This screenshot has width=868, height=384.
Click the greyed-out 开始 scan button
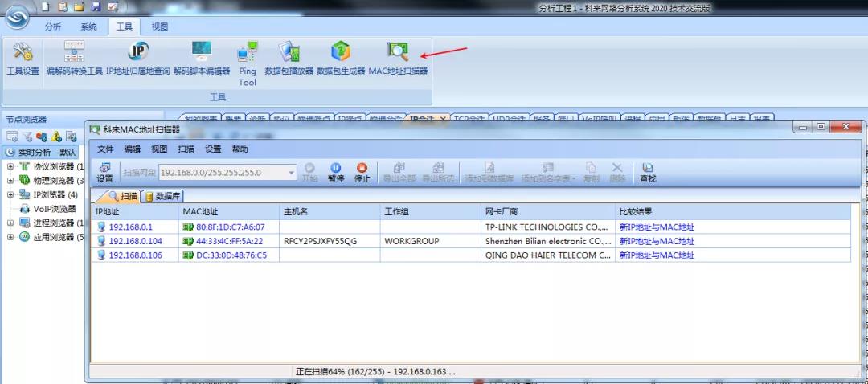(x=310, y=173)
